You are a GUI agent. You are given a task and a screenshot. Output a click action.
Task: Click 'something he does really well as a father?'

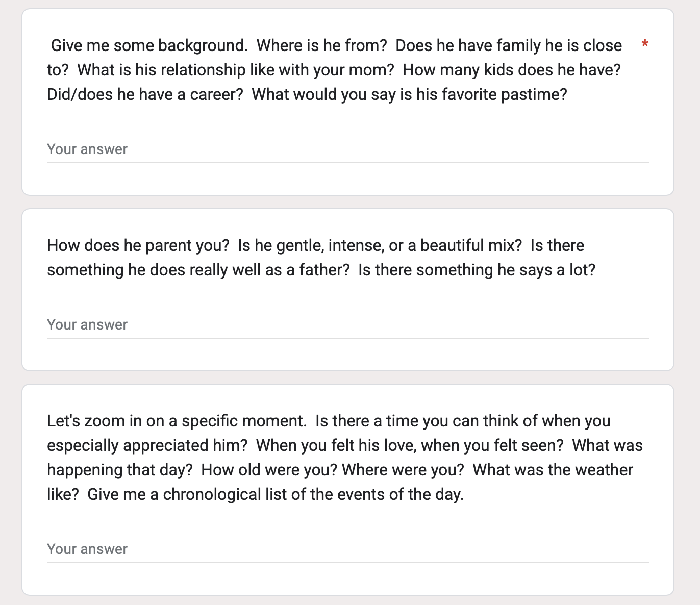198,270
